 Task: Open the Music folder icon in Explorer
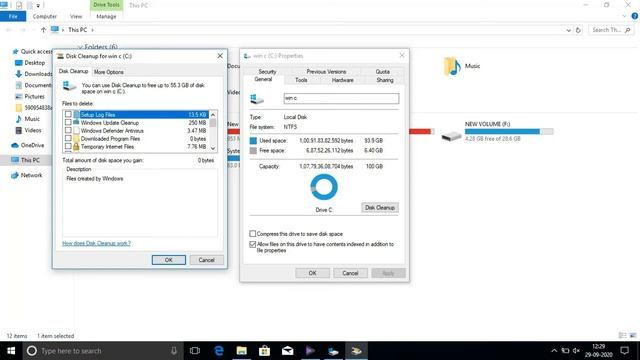(x=452, y=66)
